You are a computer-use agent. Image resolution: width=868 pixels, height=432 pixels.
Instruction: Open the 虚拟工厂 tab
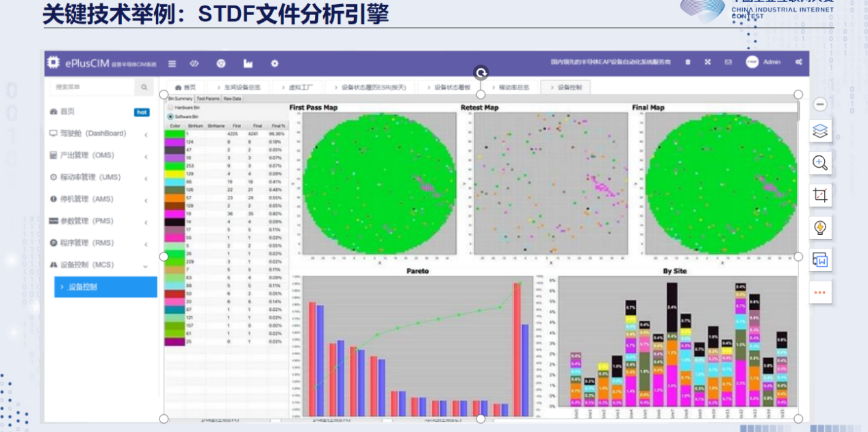(300, 88)
